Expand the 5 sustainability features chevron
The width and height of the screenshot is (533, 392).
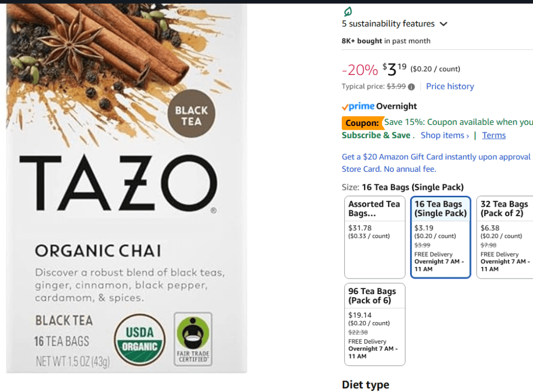point(443,24)
